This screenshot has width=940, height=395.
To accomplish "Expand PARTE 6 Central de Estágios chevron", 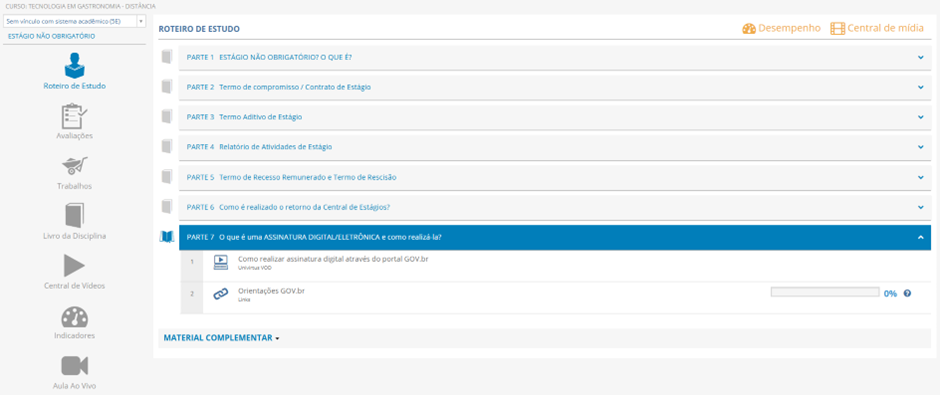I will (x=920, y=207).
